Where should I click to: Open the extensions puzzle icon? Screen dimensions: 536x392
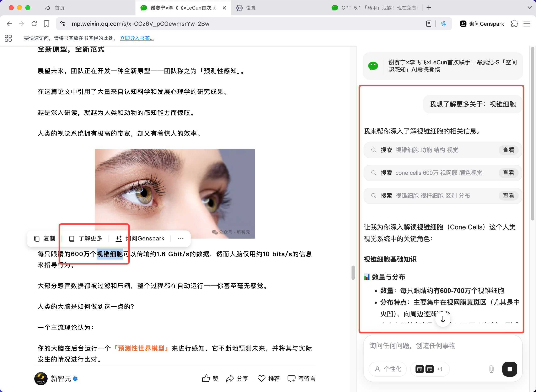[514, 24]
